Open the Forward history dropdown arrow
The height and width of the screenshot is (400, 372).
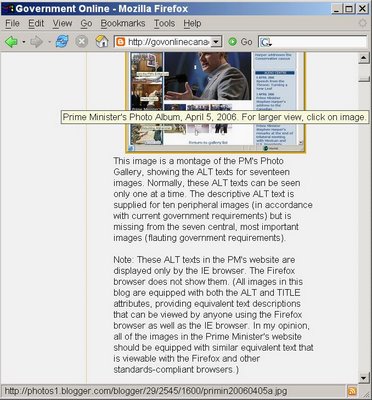(49, 42)
